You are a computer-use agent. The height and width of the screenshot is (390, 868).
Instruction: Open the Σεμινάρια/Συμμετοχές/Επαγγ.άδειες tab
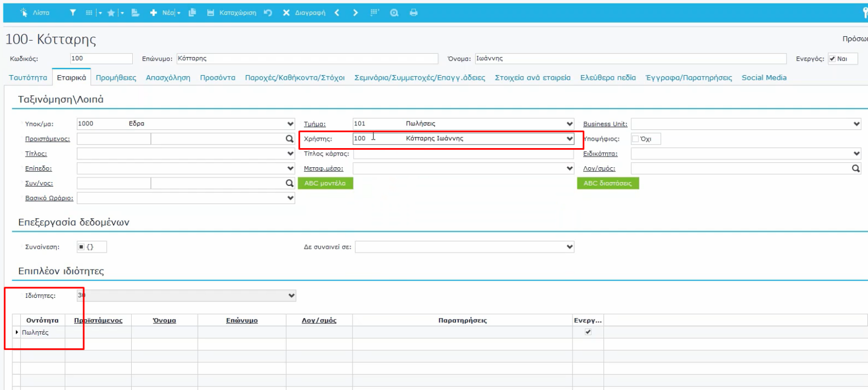coord(420,78)
